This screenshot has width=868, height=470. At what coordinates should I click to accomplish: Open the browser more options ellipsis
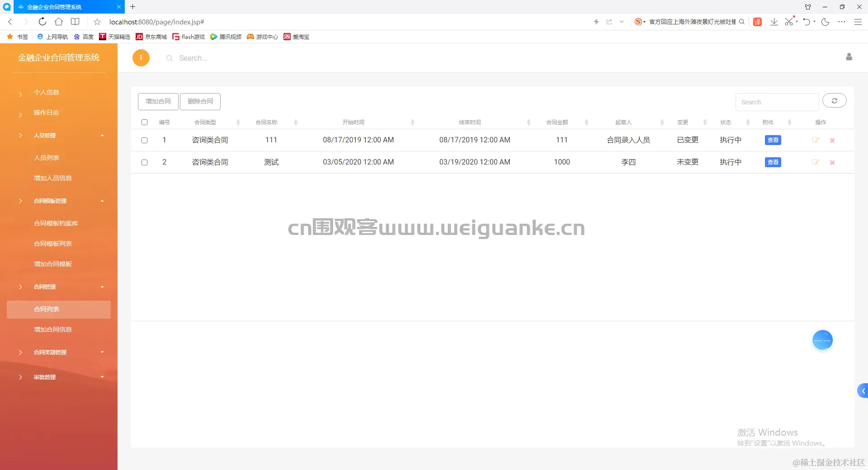click(841, 22)
